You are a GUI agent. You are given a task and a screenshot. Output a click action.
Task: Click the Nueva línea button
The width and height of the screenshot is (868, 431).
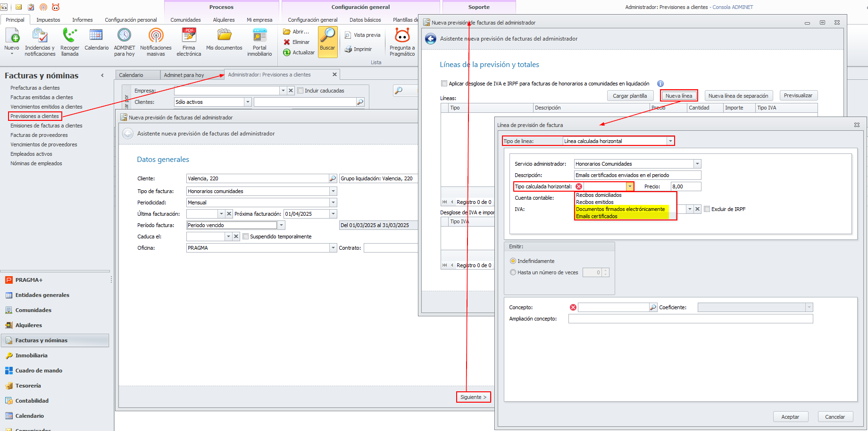[679, 96]
